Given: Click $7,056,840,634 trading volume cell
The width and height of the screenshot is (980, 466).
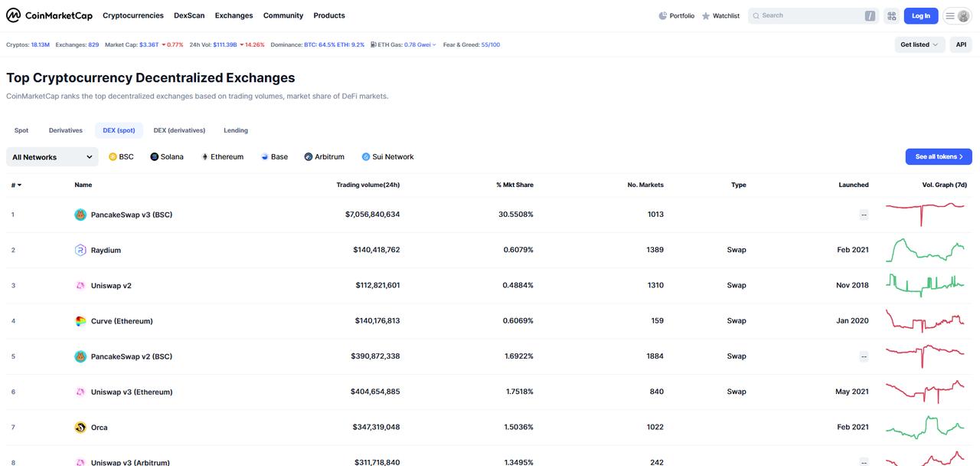Looking at the screenshot, I should click(x=372, y=215).
